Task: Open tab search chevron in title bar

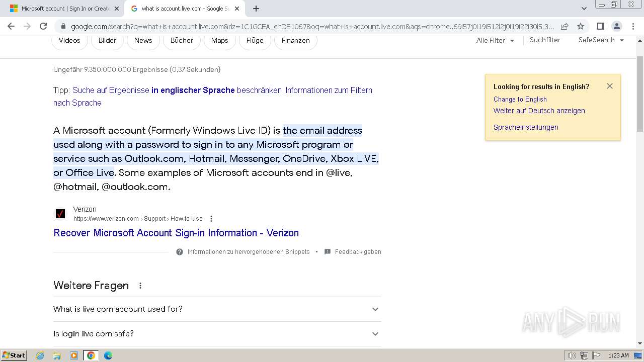Action: tap(584, 9)
